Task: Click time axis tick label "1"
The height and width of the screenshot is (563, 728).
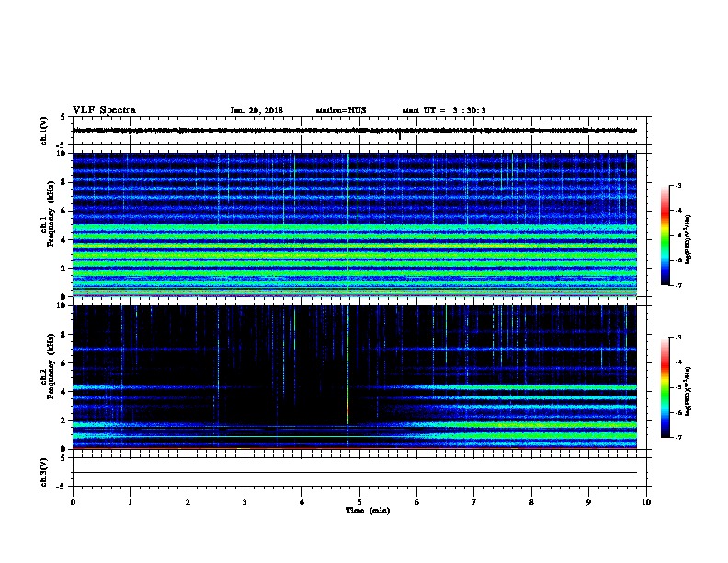Action: [130, 502]
